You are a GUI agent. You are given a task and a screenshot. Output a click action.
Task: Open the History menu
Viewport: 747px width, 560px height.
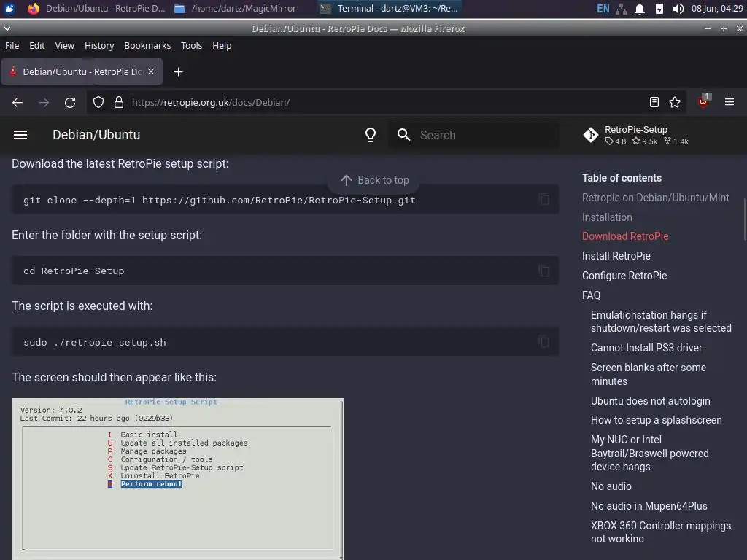[x=99, y=46]
